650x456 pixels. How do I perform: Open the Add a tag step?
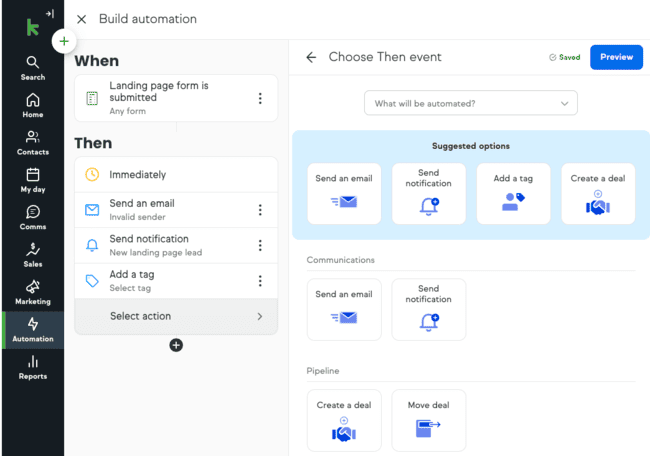(x=176, y=281)
